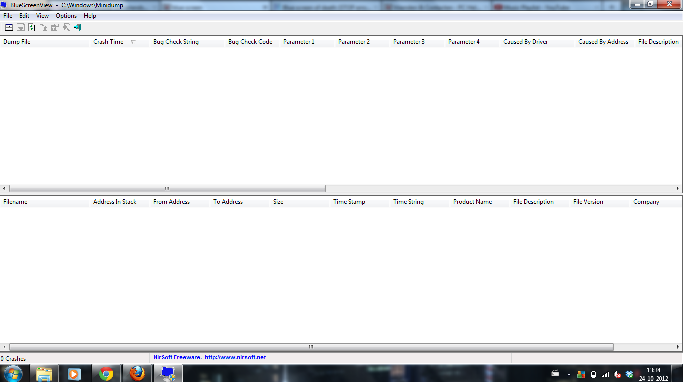Image resolution: width=684 pixels, height=382 pixels.
Task: Click the teal Exit toolbar icon
Action: (78, 27)
